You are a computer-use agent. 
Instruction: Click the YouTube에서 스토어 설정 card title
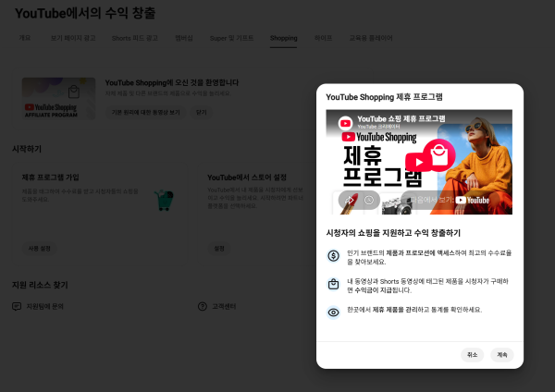coord(247,178)
